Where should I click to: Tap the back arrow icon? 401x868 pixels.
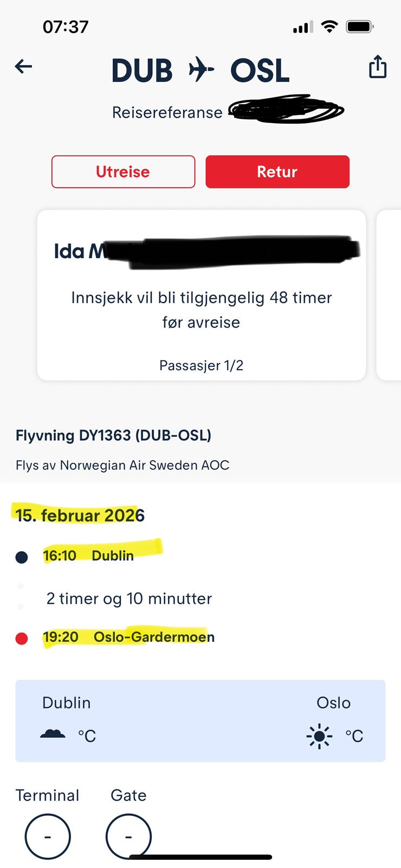pos(24,67)
